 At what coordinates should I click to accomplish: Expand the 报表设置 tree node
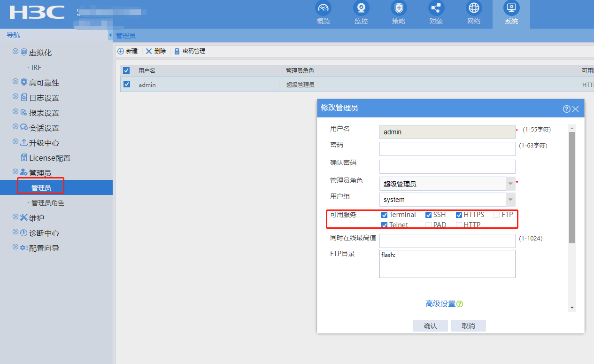pos(15,111)
